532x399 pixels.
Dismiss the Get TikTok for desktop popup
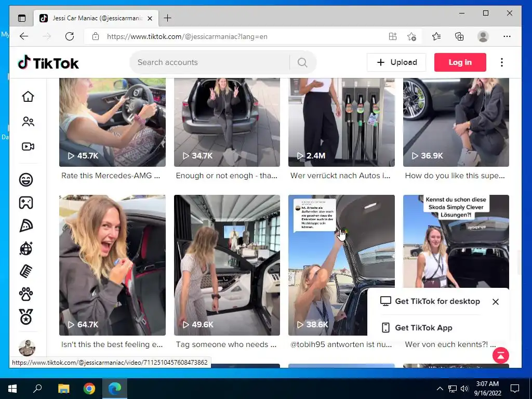(495, 302)
